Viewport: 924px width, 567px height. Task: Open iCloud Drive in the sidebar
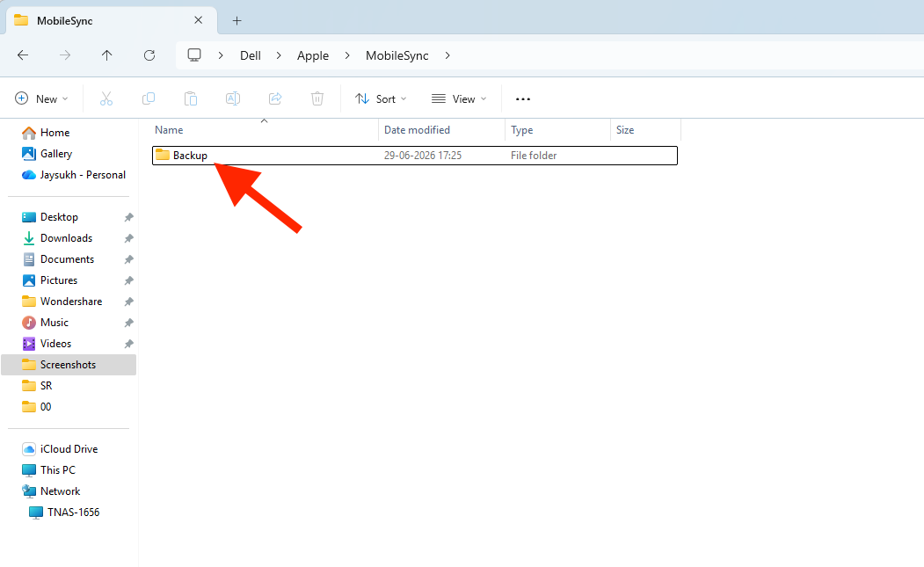pyautogui.click(x=69, y=449)
